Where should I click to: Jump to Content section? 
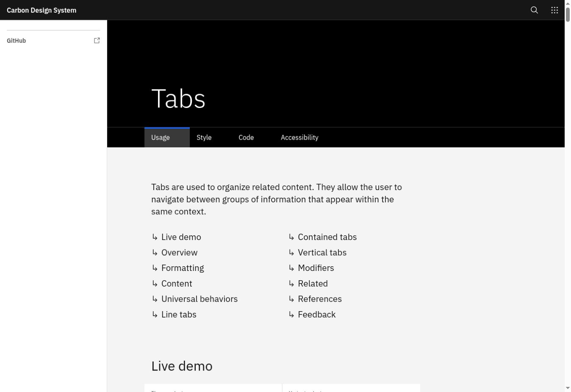tap(177, 284)
